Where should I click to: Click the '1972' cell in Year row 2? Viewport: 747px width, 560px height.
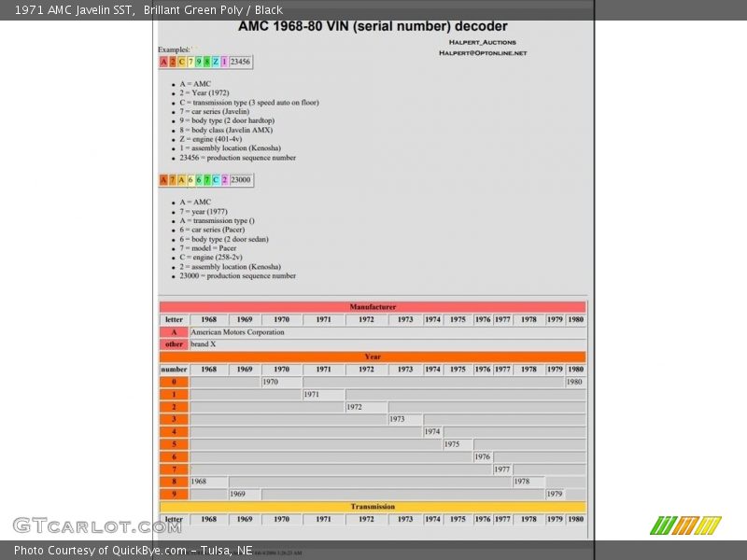point(366,407)
